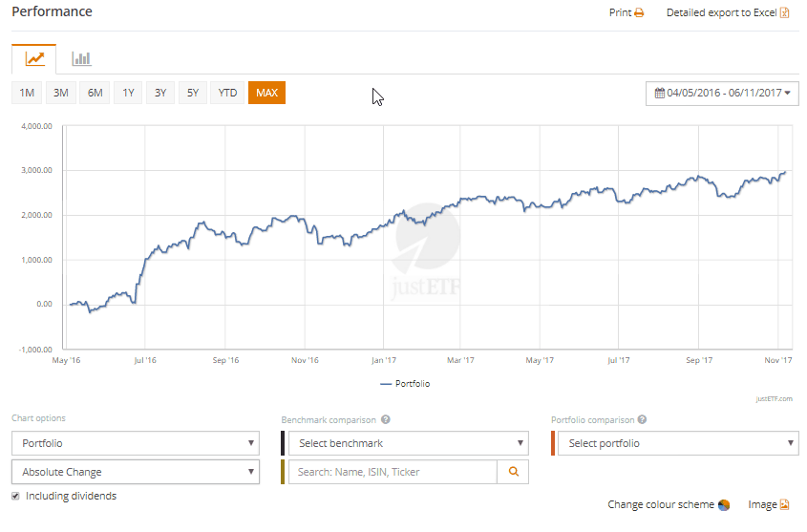Screen dimensions: 807x532
Task: Click the Name, ISIN, Ticker search field
Action: point(393,472)
